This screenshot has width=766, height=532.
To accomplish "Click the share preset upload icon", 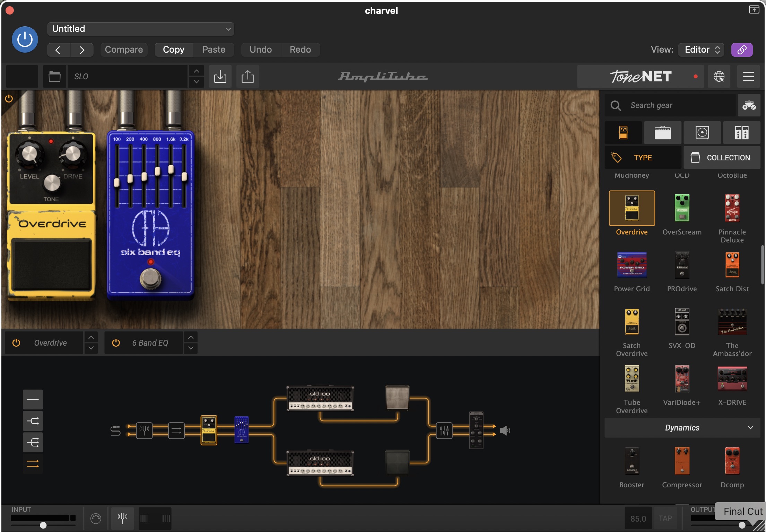I will tap(247, 76).
